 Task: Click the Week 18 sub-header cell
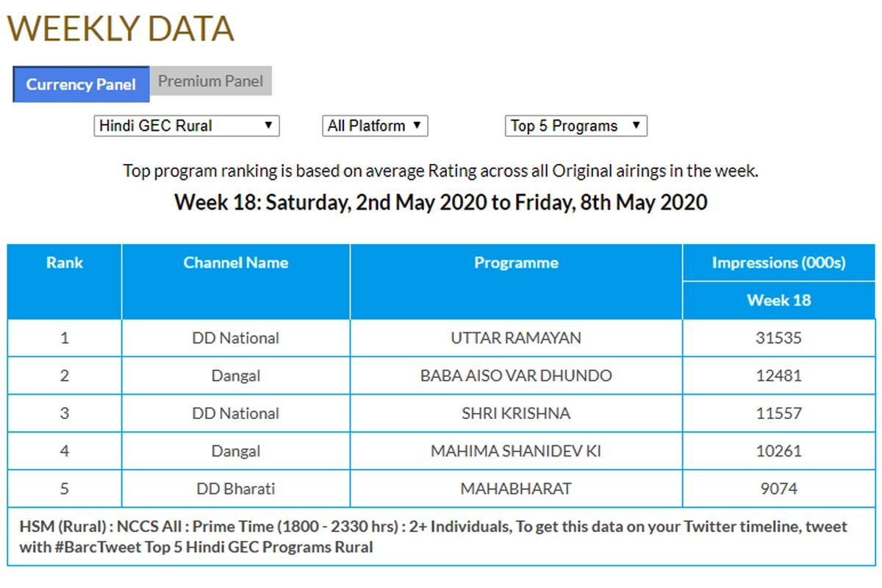click(778, 300)
